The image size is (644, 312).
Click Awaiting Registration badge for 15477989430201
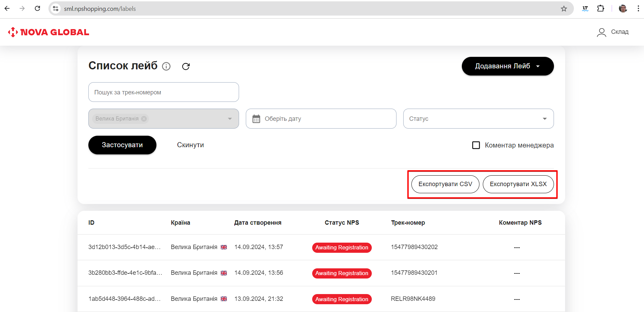tap(342, 273)
